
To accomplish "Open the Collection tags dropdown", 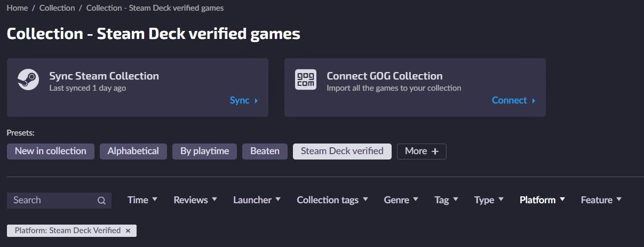I will [332, 200].
